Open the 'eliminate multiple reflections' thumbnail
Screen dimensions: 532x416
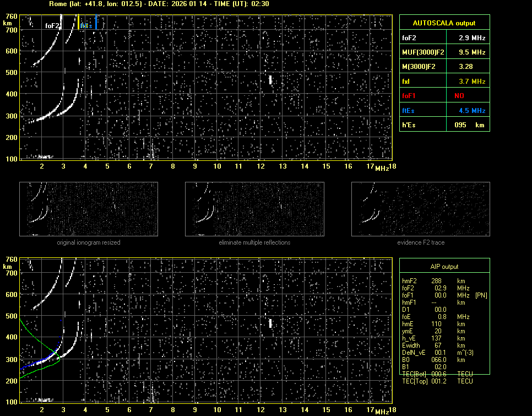254,209
